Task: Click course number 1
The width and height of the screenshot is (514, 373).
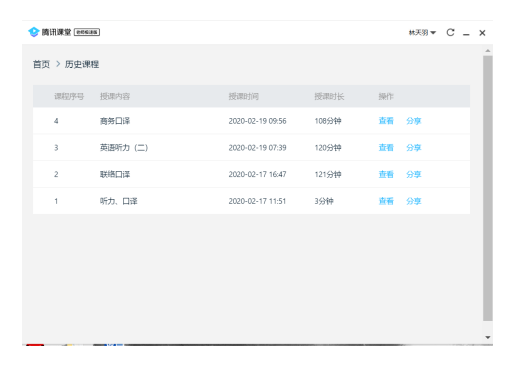Action: [56, 201]
